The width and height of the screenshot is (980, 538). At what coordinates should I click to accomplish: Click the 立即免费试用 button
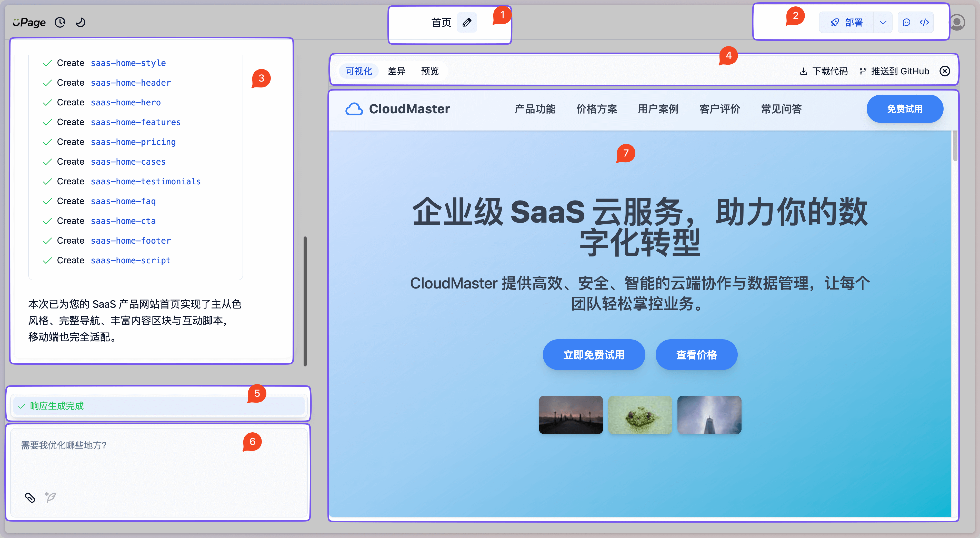[x=594, y=355]
